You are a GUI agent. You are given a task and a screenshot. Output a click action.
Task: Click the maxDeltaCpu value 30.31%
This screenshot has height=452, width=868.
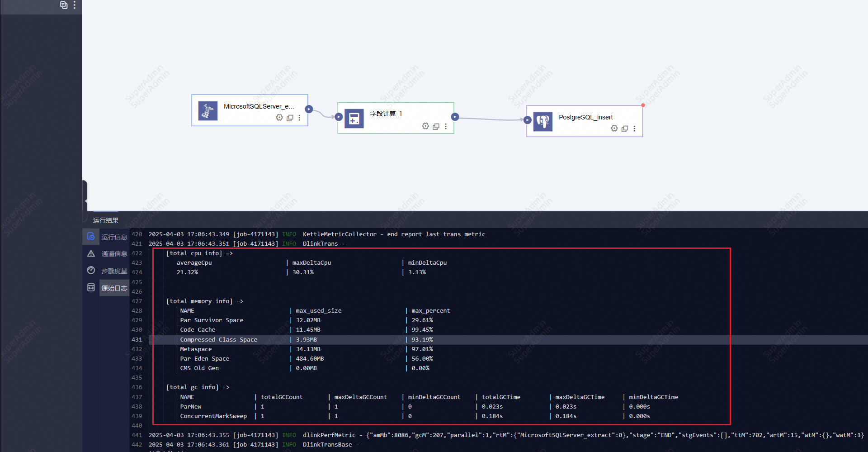point(303,272)
